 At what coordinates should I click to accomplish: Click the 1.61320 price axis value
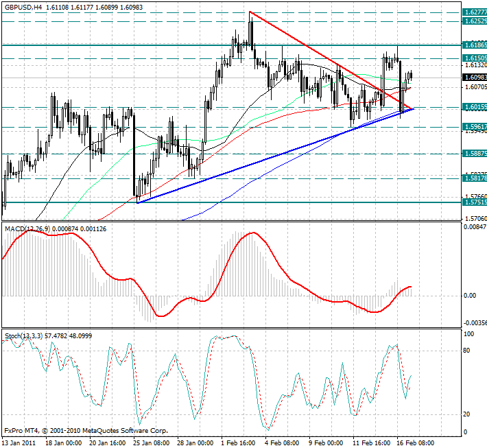475,65
